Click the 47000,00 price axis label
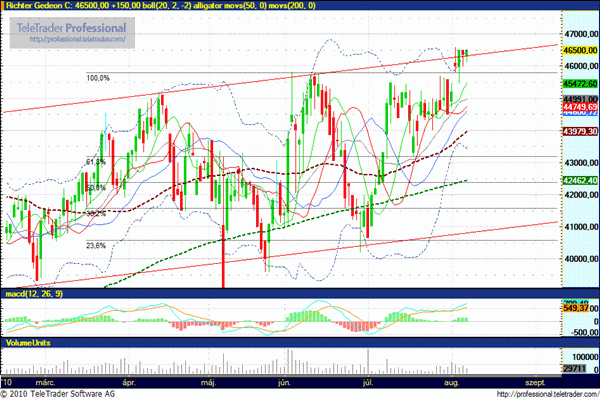The height and width of the screenshot is (400, 600). (581, 34)
